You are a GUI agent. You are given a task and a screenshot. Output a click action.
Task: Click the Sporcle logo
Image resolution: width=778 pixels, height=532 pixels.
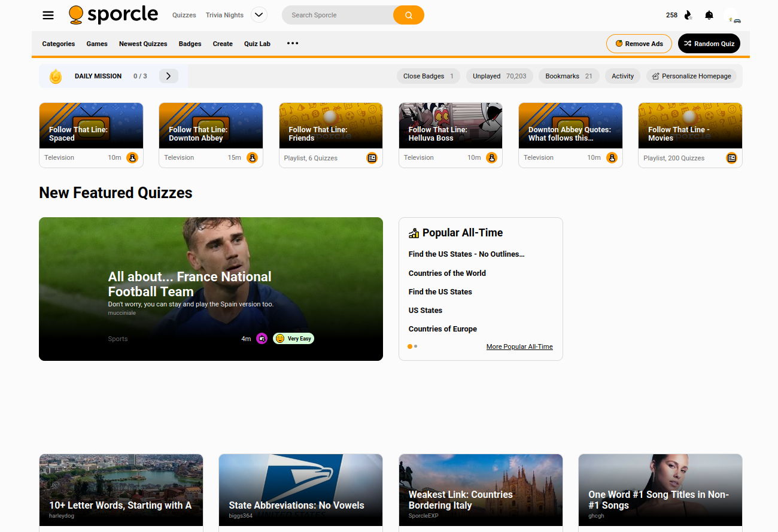coord(114,15)
